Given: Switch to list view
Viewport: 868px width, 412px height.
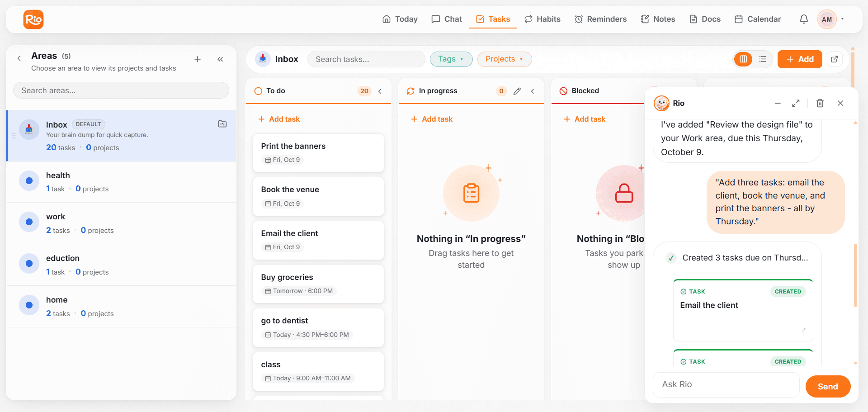Looking at the screenshot, I should 762,59.
